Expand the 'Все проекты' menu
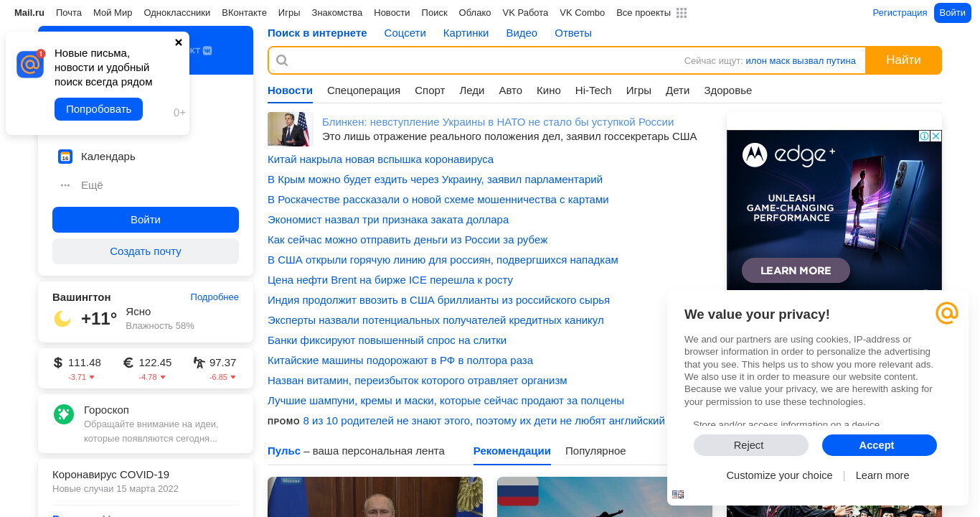The image size is (980, 517). coord(644,13)
